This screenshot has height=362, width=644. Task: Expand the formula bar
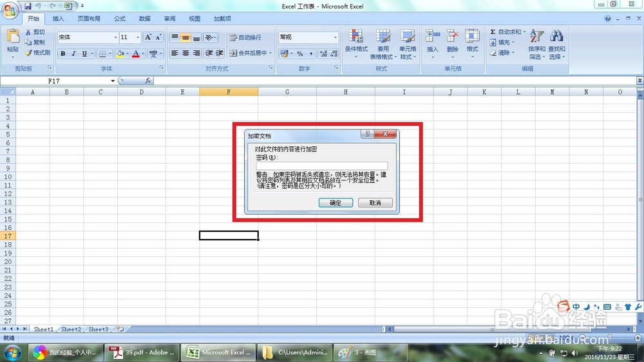(639, 81)
